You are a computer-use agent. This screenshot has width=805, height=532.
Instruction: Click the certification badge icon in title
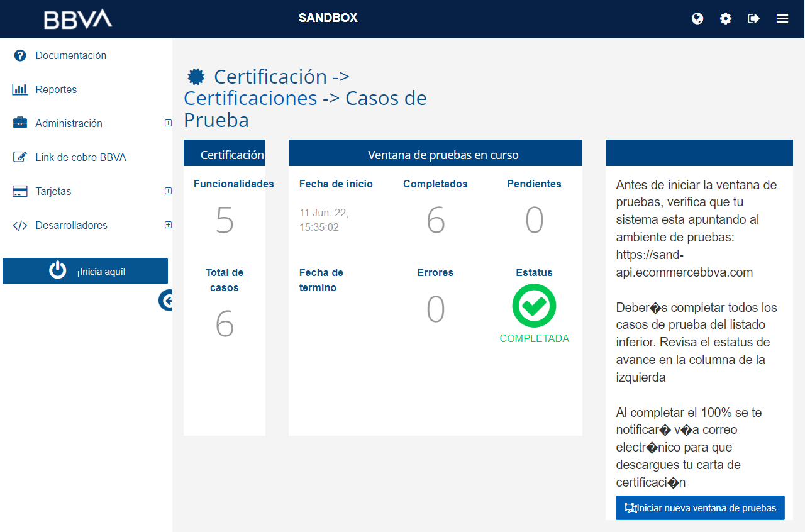(x=196, y=77)
